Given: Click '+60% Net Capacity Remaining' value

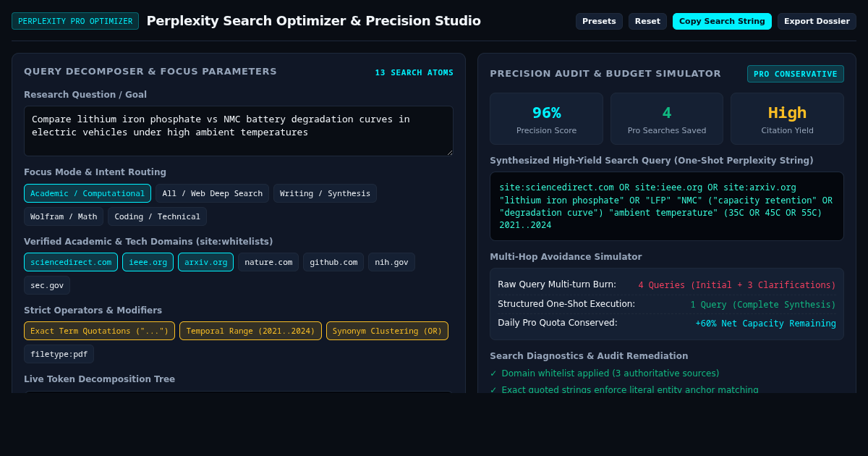Looking at the screenshot, I should 765,324.
